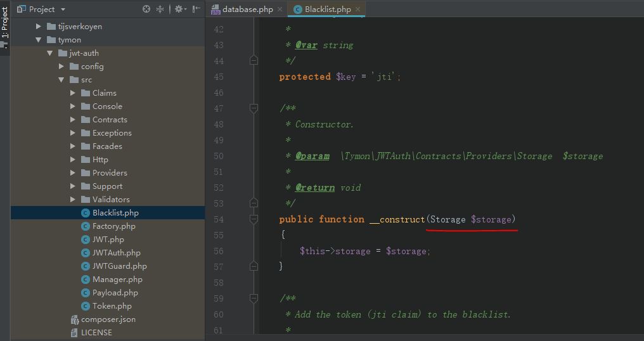Expand the Http folder
This screenshot has width=644, height=341.
(x=73, y=159)
